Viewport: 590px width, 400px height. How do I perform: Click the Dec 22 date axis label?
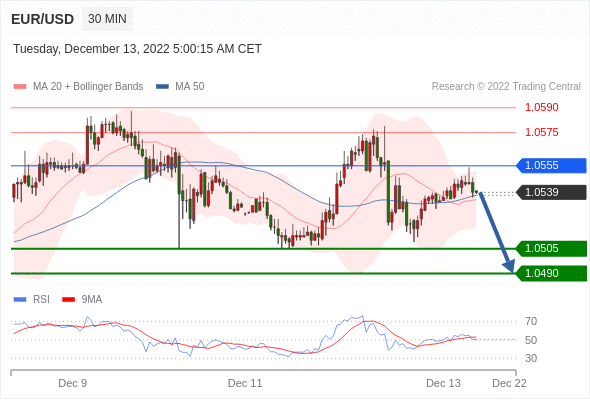(509, 383)
